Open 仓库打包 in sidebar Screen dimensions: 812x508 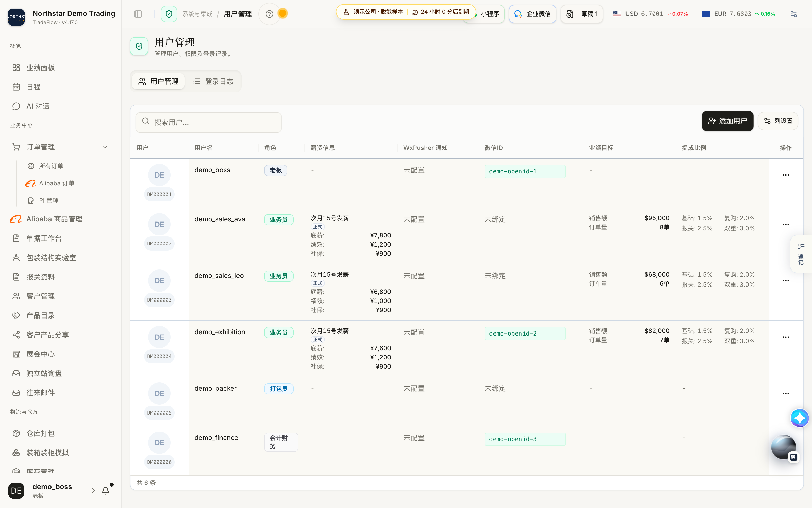point(60,433)
